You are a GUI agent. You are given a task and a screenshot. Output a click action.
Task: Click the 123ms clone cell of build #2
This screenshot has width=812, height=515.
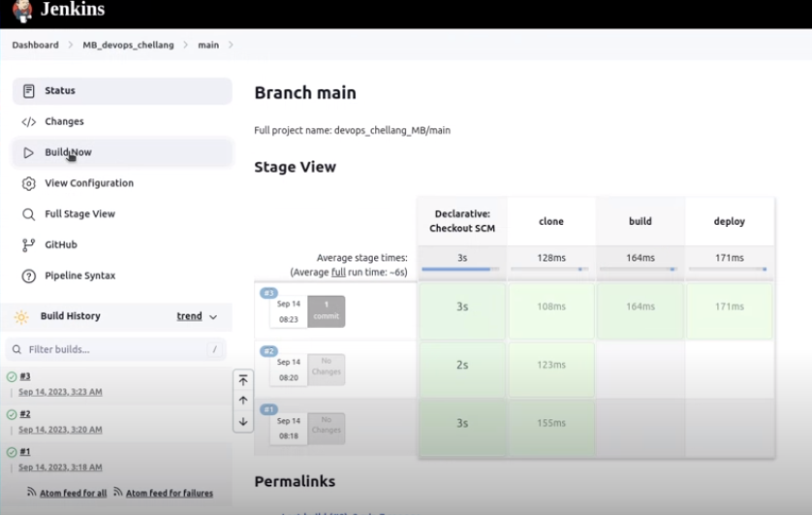point(551,370)
